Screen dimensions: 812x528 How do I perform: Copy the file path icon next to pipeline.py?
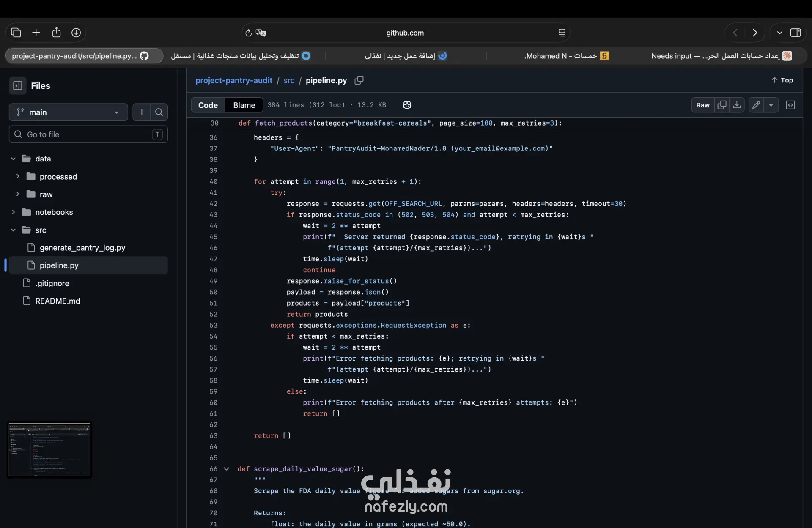click(x=359, y=80)
